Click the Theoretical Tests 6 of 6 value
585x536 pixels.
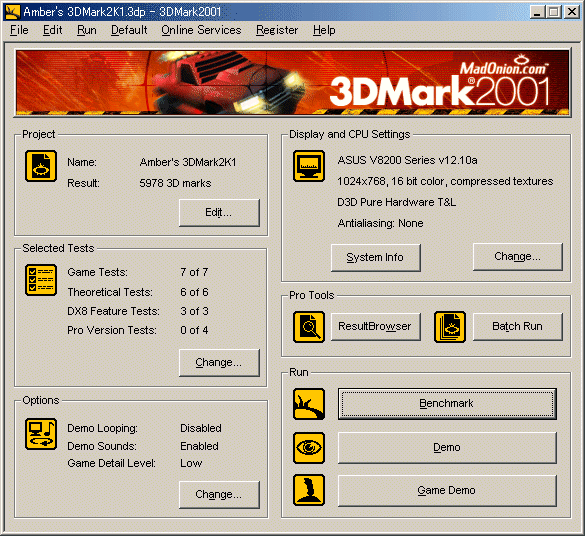click(x=194, y=292)
